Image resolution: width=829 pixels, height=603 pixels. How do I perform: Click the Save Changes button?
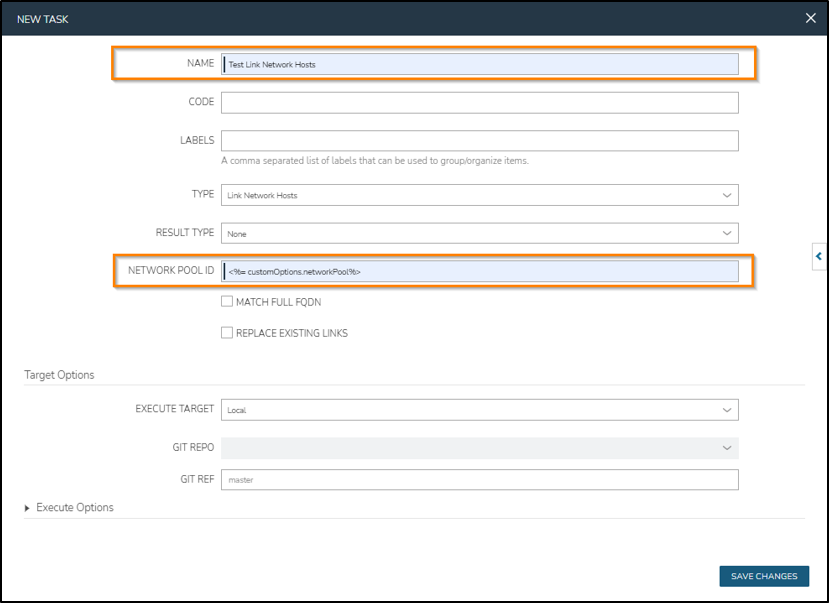(x=764, y=576)
